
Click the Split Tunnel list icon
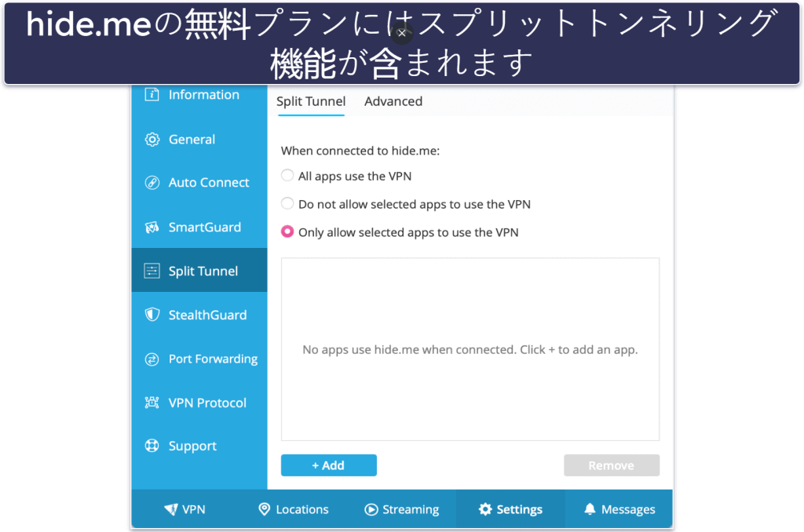tap(152, 271)
